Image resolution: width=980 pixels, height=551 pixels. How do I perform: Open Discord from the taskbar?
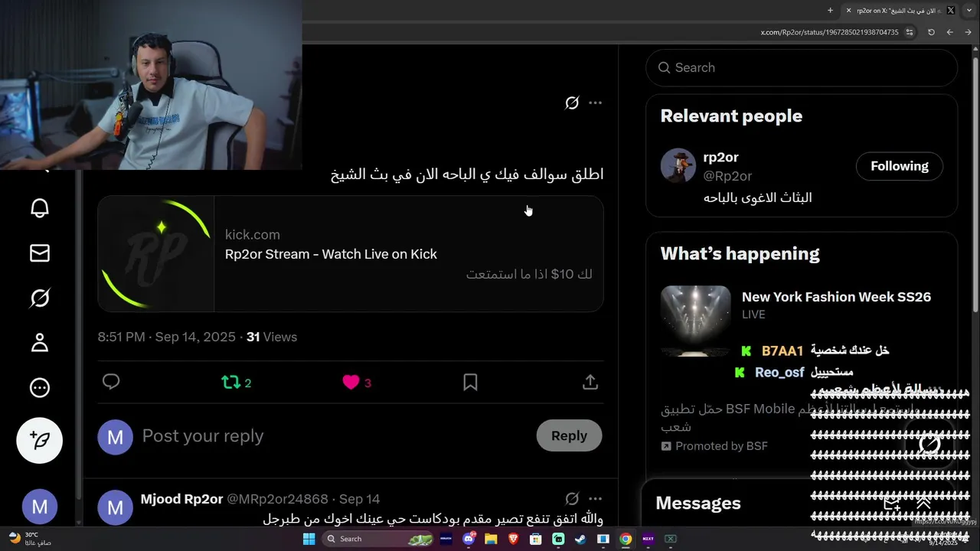[469, 539]
